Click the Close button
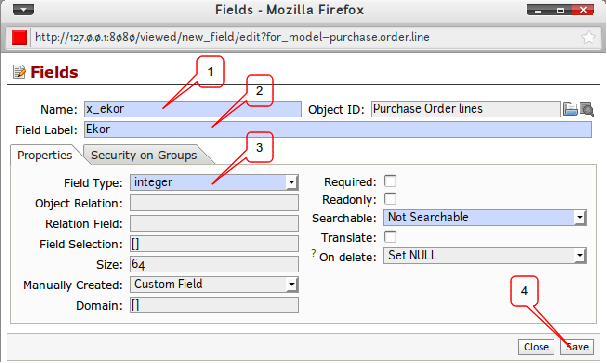Viewport: 607px width, 363px height. 536,347
